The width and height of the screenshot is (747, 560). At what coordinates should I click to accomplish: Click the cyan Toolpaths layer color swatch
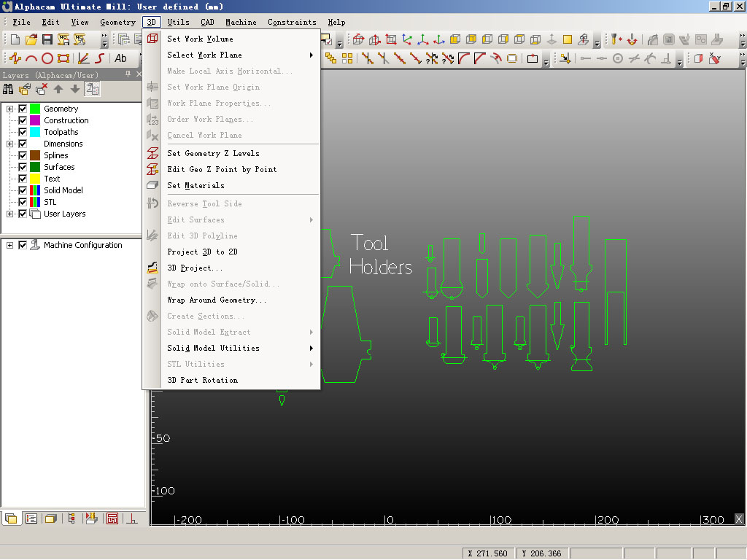coord(35,132)
